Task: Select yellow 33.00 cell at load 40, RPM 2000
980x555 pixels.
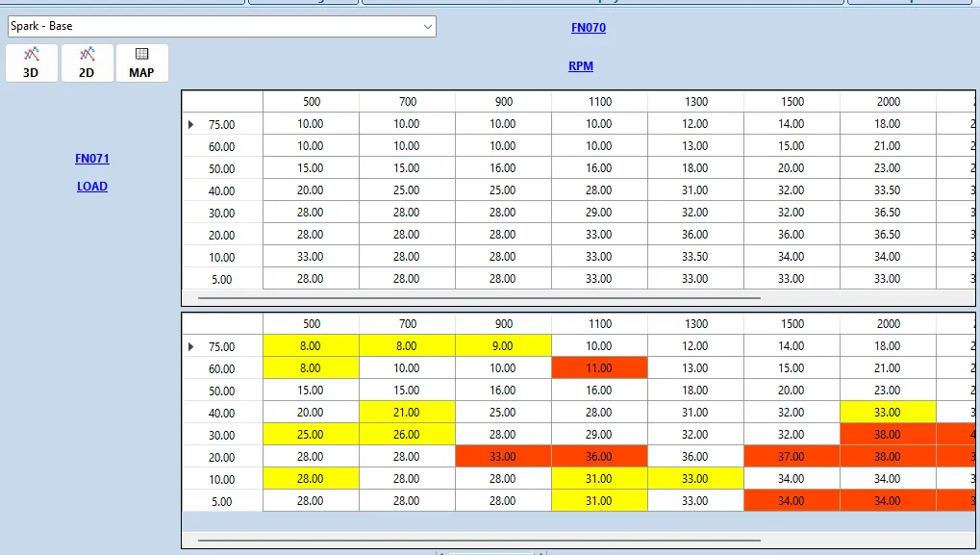Action: [x=888, y=413]
